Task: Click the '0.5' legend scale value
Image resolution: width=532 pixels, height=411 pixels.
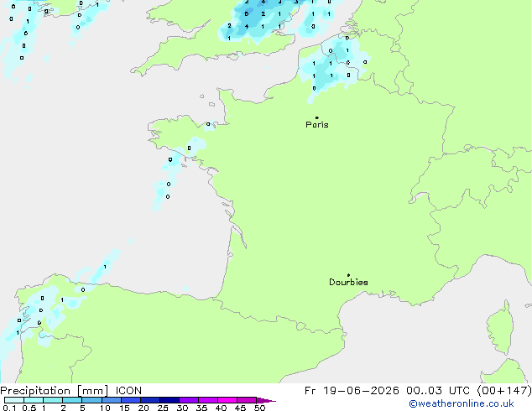Action: click(x=29, y=408)
